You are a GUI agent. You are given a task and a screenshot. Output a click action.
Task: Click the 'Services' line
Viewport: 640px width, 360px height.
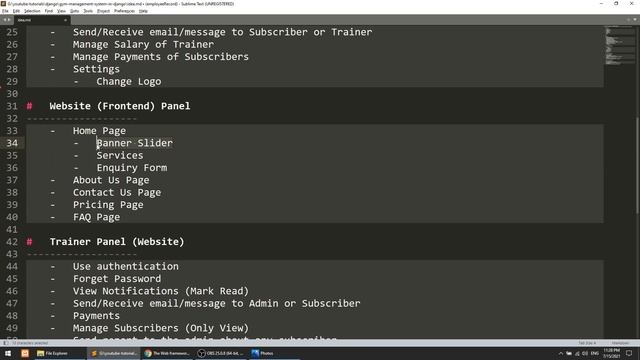point(120,156)
